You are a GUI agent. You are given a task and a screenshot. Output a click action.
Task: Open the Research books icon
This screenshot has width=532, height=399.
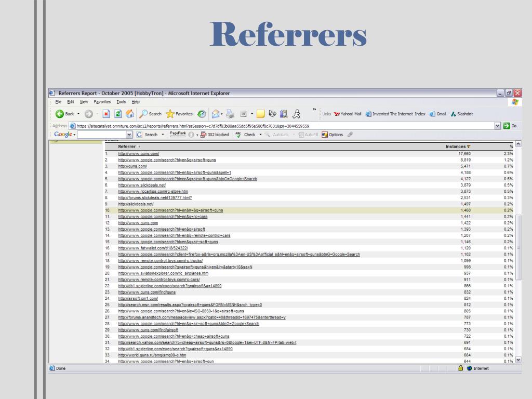(284, 114)
